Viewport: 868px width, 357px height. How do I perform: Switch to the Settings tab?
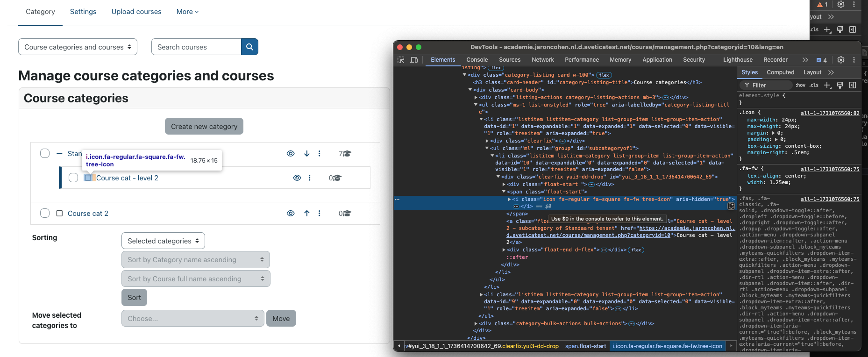[83, 12]
